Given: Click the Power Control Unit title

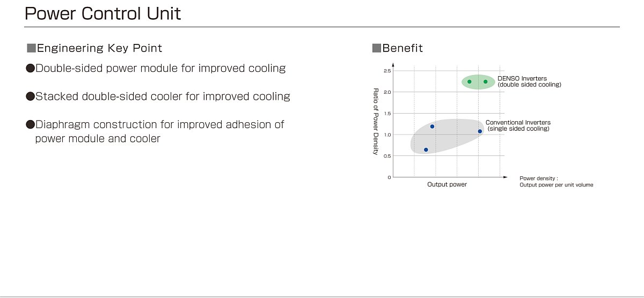Looking at the screenshot, I should point(103,13).
